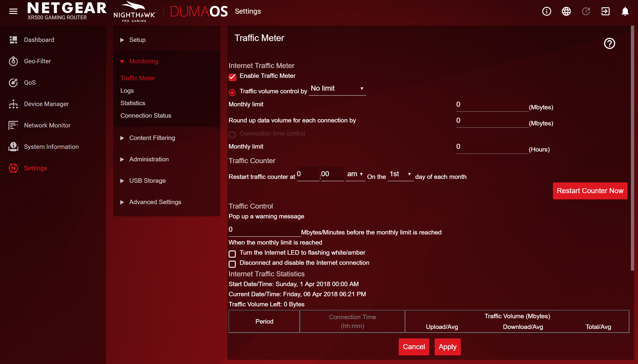Open Network Monitor
The width and height of the screenshot is (638, 364).
(47, 125)
